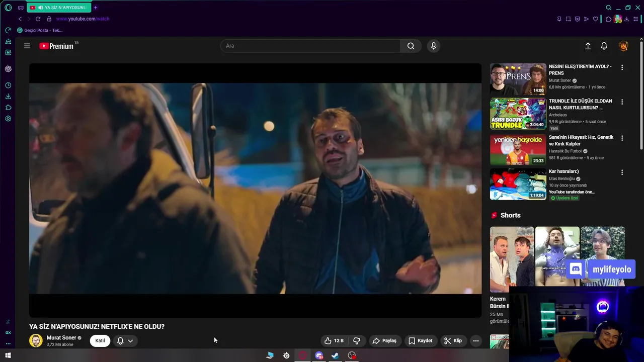Click the Kaydet save button
The height and width of the screenshot is (362, 644).
420,340
